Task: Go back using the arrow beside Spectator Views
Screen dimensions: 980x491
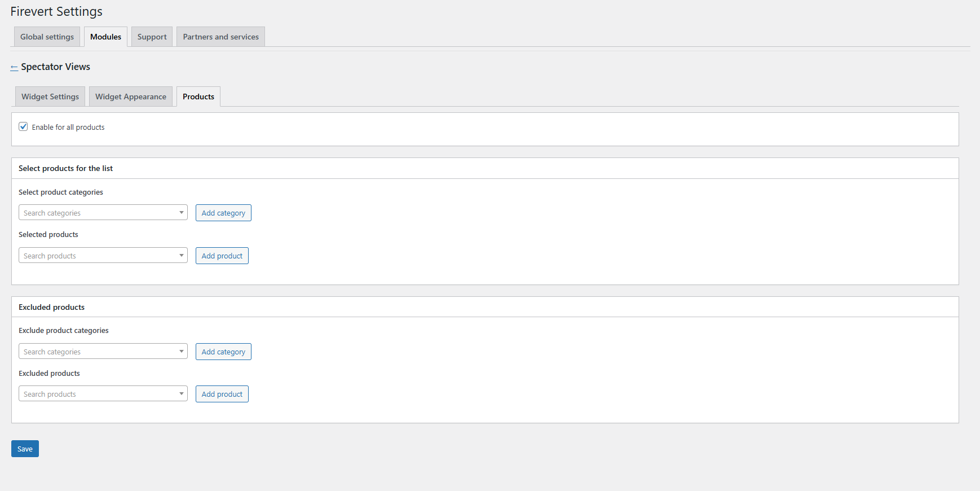Action: pyautogui.click(x=14, y=67)
